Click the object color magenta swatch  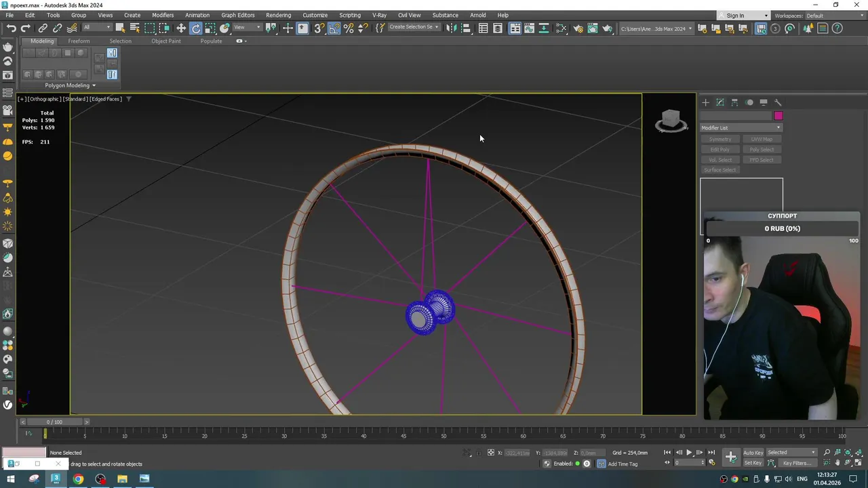coord(778,116)
